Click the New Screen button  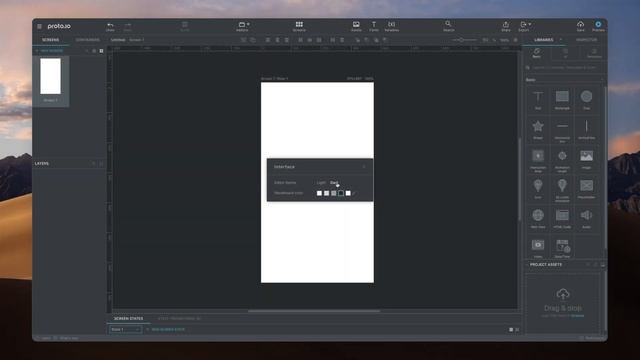[50, 51]
